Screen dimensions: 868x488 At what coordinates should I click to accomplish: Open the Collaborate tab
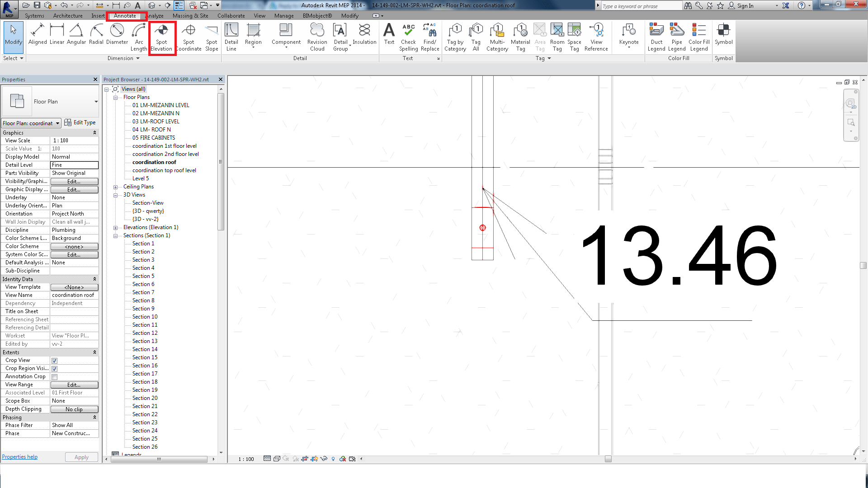(x=231, y=15)
